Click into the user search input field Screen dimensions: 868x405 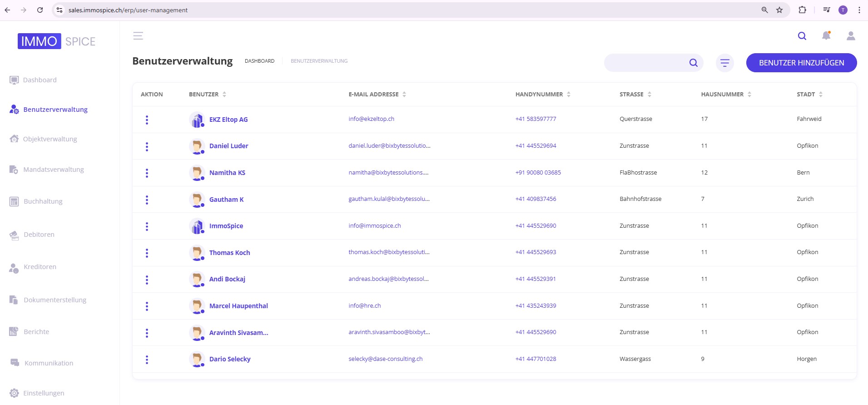pyautogui.click(x=645, y=63)
